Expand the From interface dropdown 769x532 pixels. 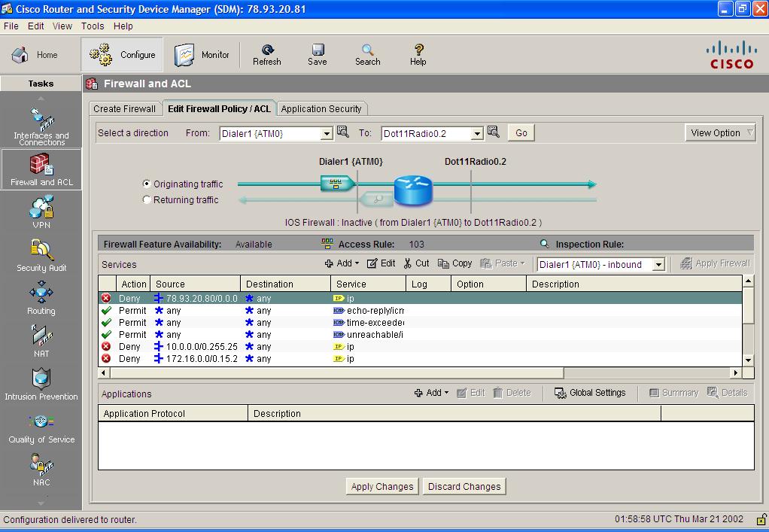(x=326, y=133)
